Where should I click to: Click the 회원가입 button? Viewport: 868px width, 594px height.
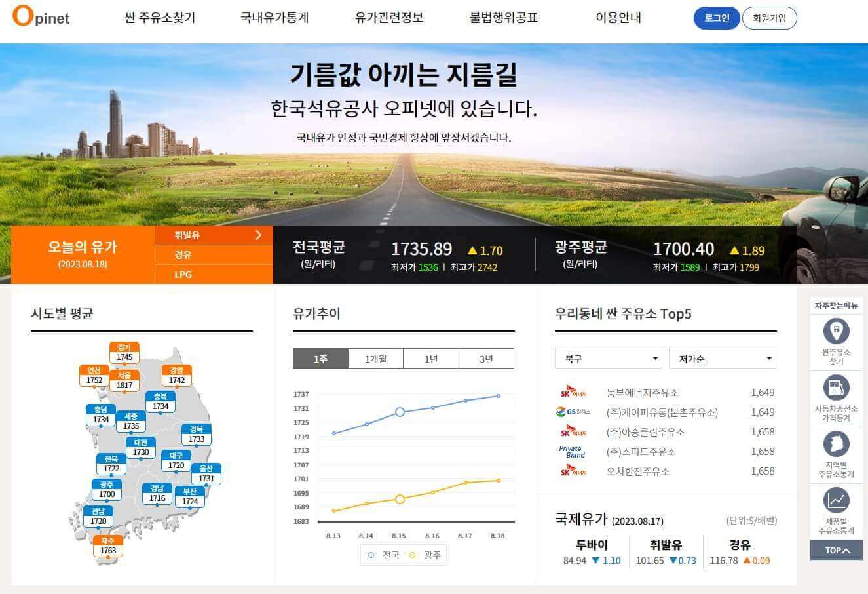[x=770, y=18]
